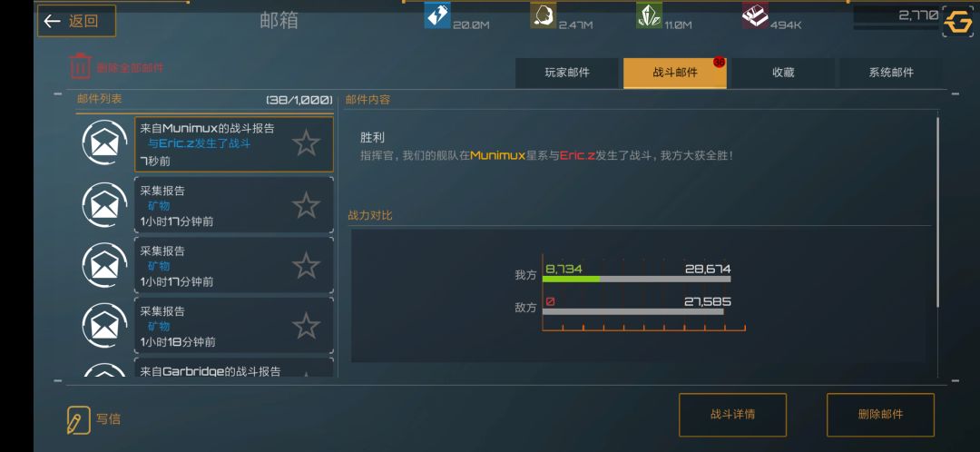Toggle the star on the third collection report

coord(307,326)
